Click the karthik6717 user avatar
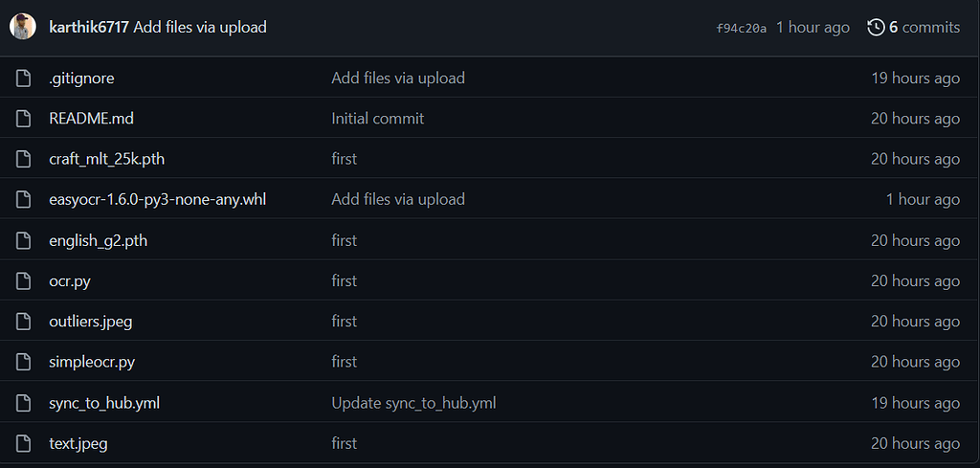Screen dimensions: 980x468 point(23,27)
